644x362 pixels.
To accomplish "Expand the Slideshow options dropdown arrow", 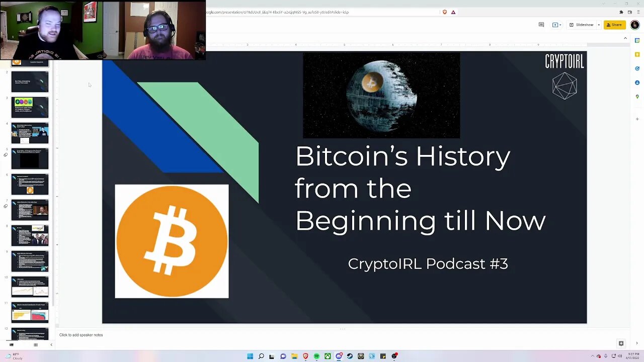I will tap(599, 25).
